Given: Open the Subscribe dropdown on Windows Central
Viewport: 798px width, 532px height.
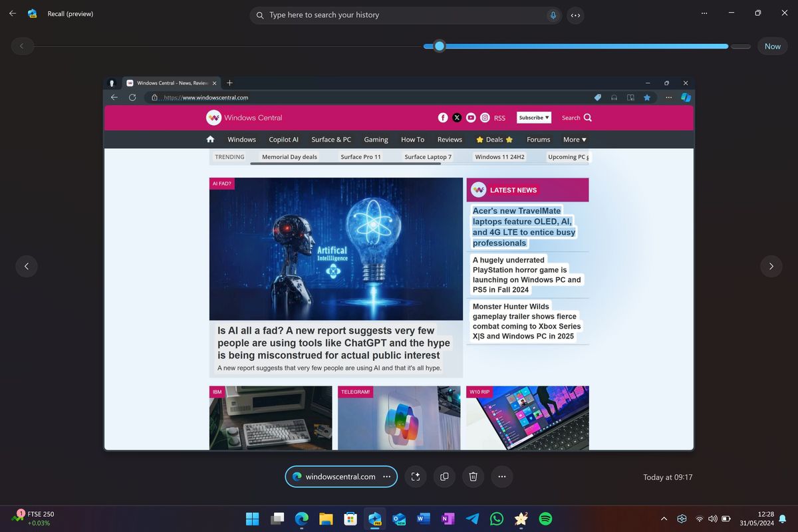Looking at the screenshot, I should [533, 117].
